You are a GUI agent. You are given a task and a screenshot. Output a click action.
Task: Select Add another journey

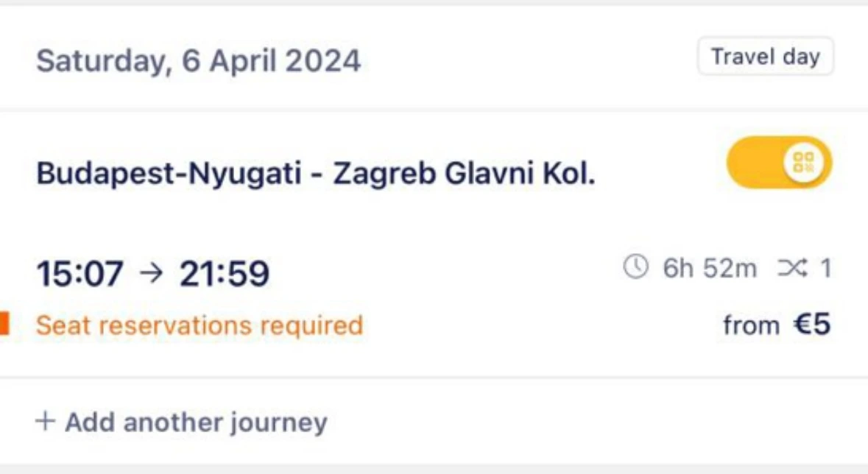point(195,422)
